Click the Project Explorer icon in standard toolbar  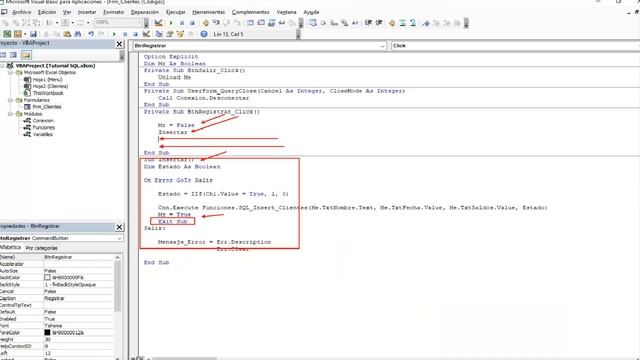coord(159,34)
